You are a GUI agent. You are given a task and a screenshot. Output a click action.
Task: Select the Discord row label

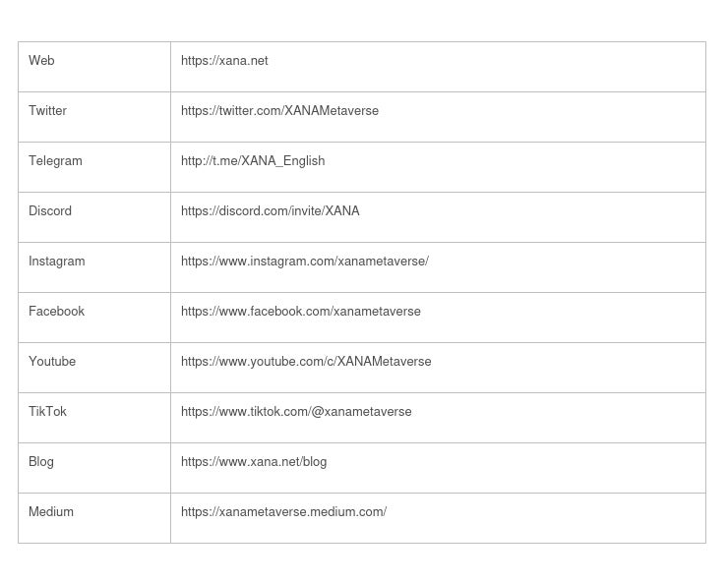pos(50,211)
